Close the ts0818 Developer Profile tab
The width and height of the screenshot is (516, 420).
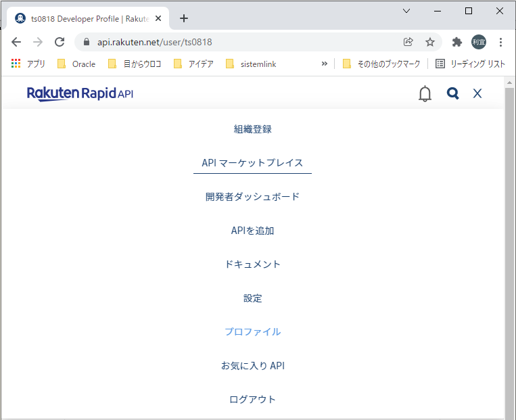(158, 18)
